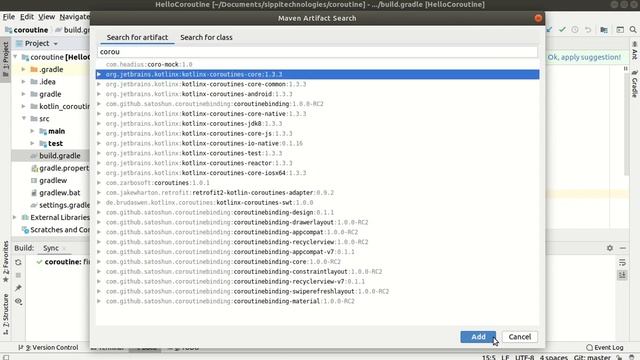
Task: Click Git master branch in status bar
Action: click(592, 357)
